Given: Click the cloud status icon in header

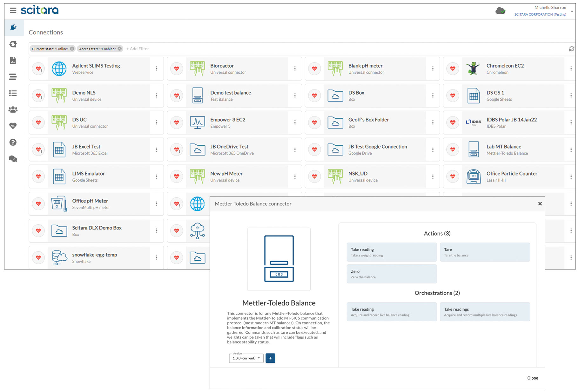Looking at the screenshot, I should pyautogui.click(x=500, y=11).
